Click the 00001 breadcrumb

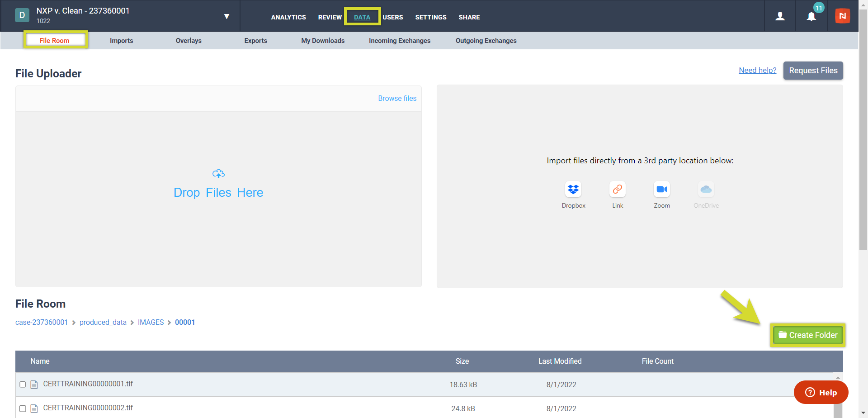click(185, 322)
